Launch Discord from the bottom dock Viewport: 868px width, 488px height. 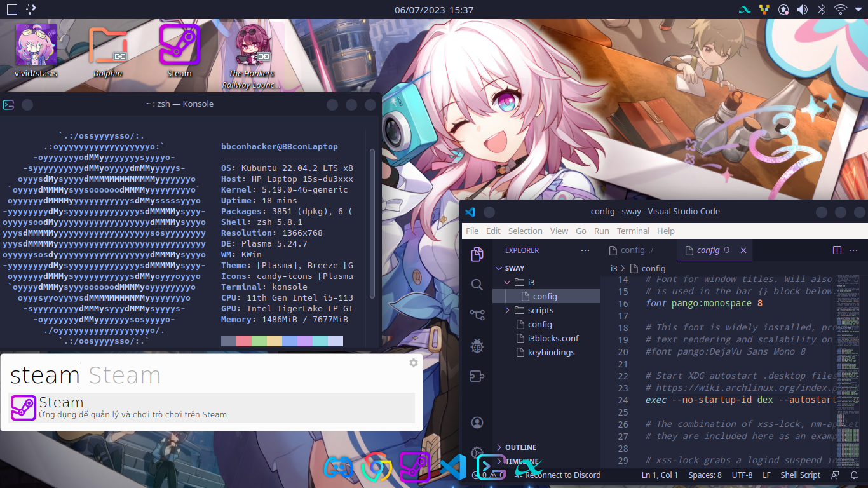coord(338,467)
